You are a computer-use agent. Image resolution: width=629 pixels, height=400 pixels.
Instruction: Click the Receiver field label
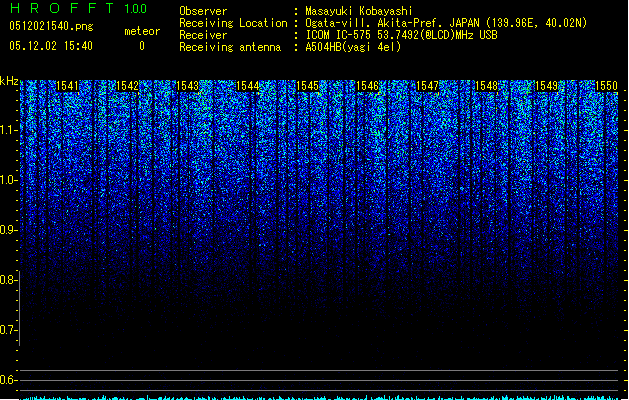point(203,35)
